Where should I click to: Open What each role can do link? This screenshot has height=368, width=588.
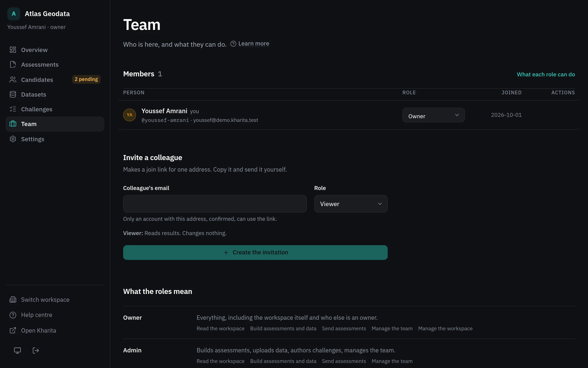pos(546,74)
